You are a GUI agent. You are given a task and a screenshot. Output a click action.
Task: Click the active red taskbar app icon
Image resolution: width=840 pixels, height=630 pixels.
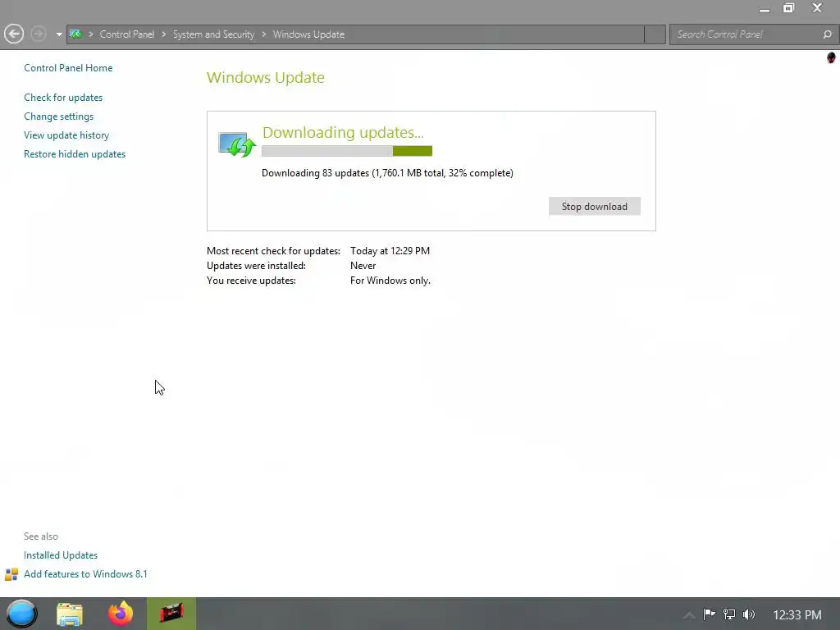[171, 614]
